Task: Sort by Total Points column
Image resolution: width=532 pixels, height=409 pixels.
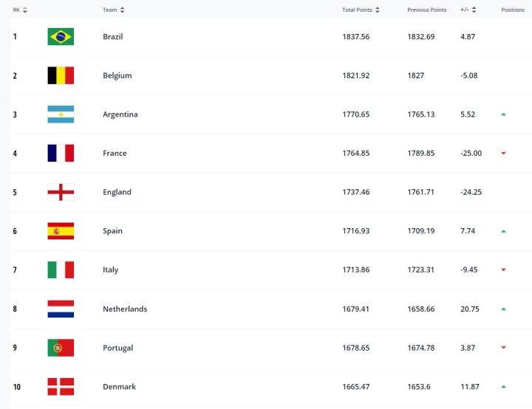Action: [x=361, y=10]
